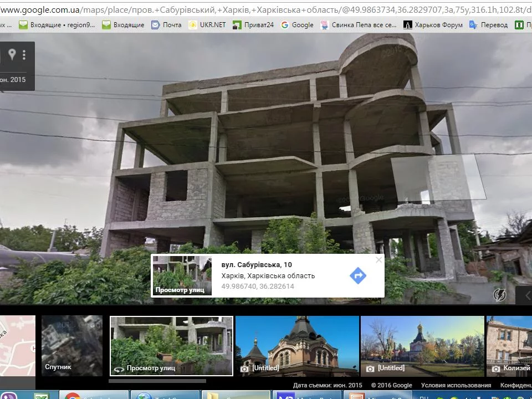Screen dimensions: 532x399
Task: Open the second [Untitled] park church photo
Action: [x=422, y=346]
